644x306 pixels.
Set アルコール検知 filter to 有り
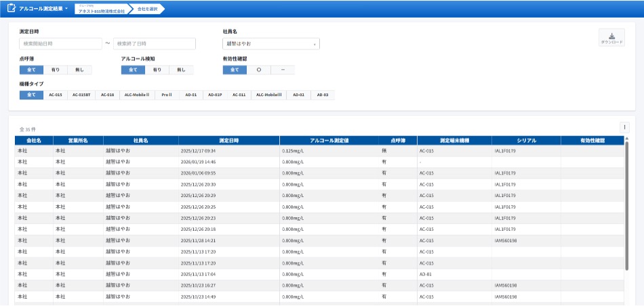(x=157, y=70)
